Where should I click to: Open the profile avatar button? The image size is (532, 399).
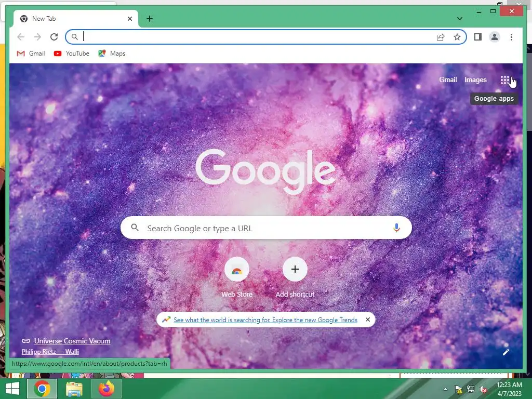tap(495, 37)
